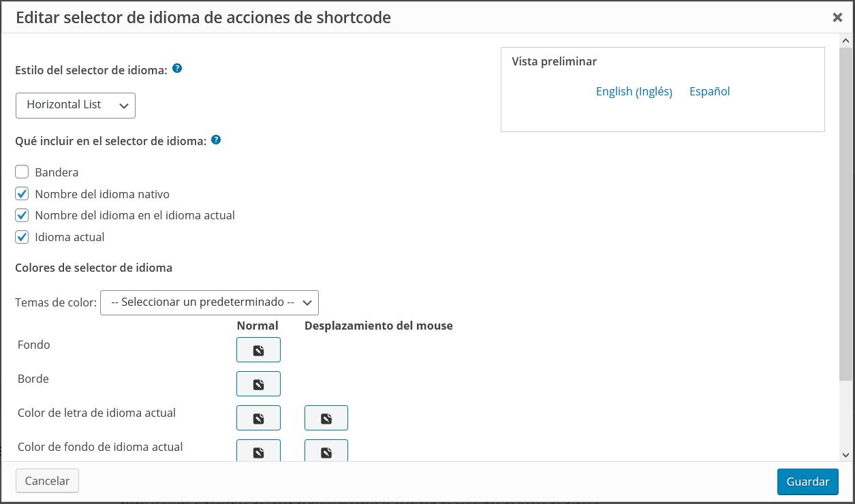Click 'English (Inglés)' preview link
This screenshot has width=855, height=504.
click(634, 91)
